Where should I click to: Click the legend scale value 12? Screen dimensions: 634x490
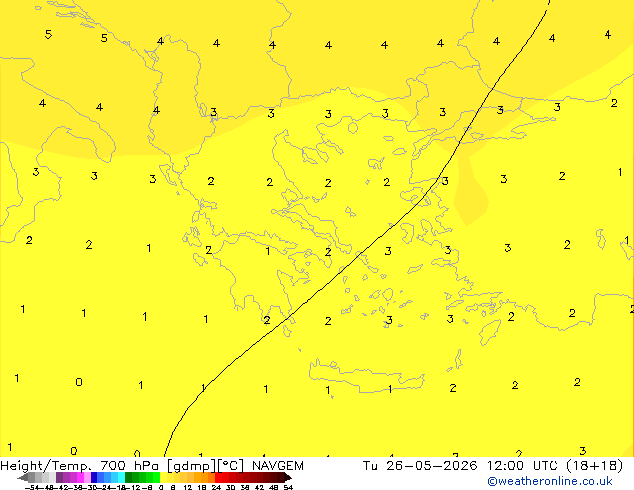pos(188,487)
